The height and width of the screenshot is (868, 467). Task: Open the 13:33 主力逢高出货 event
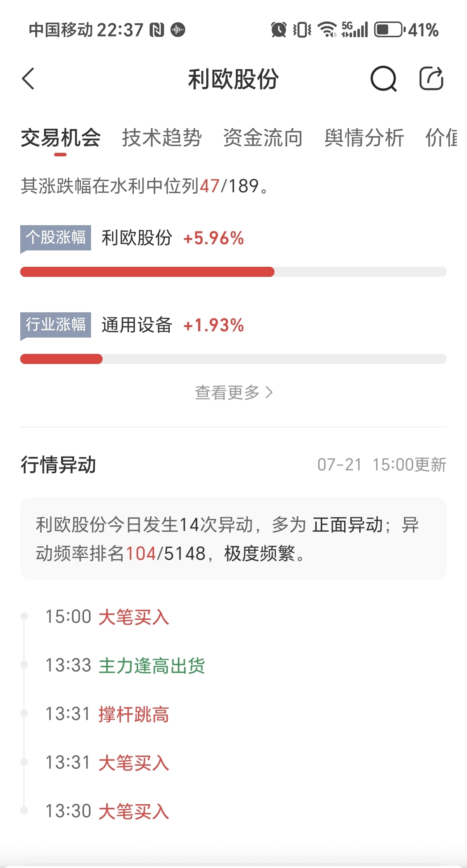[125, 665]
